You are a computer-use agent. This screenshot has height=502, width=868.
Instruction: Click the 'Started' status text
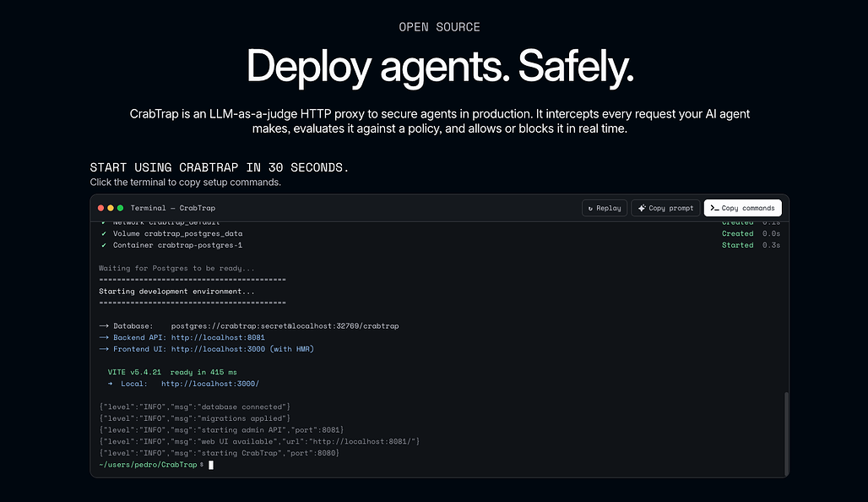click(737, 245)
